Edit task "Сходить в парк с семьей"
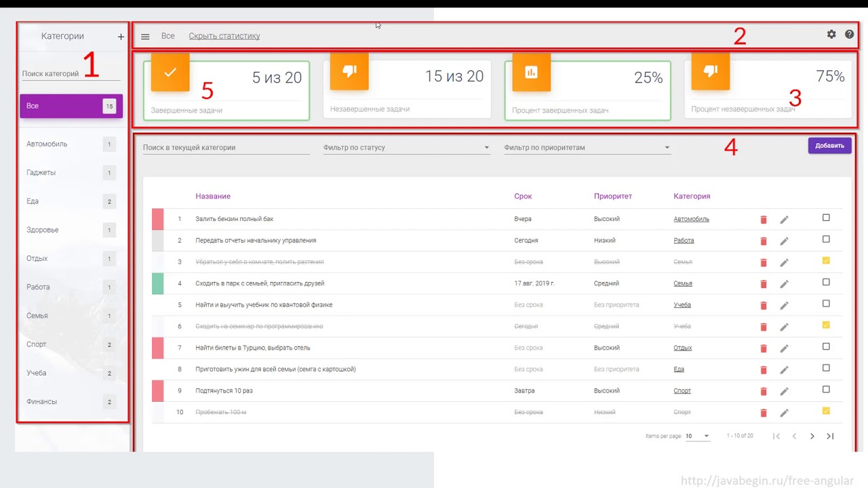Image resolution: width=868 pixels, height=488 pixels. [784, 284]
